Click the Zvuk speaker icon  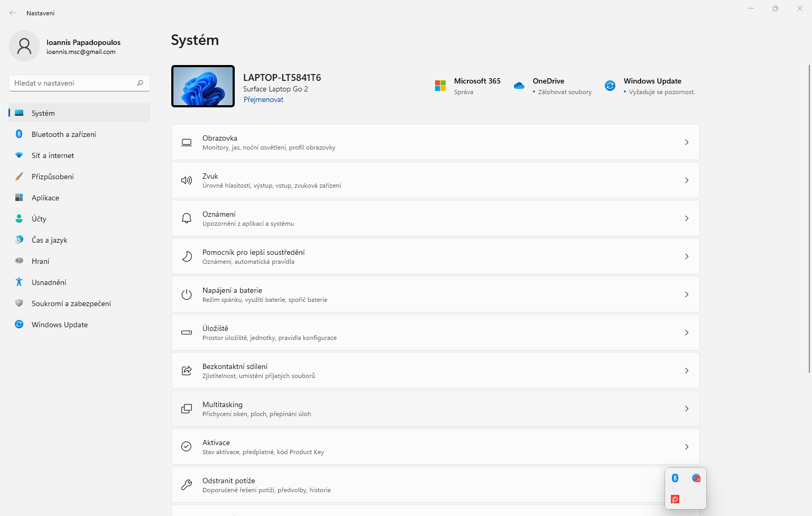[x=187, y=180]
